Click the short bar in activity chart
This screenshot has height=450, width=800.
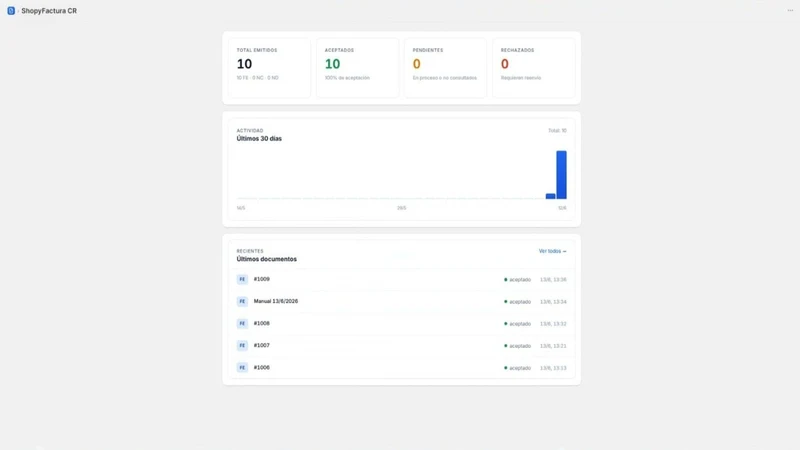point(550,196)
